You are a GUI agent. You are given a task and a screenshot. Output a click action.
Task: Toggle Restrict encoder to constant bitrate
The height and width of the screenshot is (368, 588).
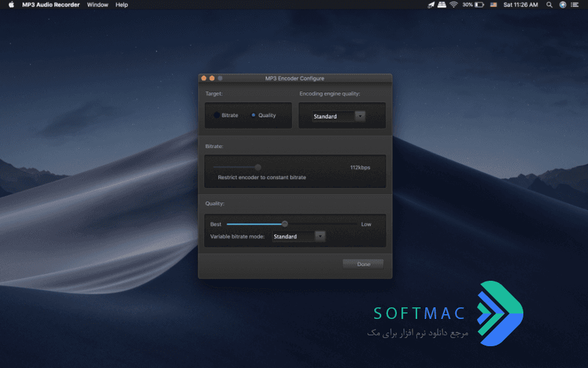(x=262, y=177)
